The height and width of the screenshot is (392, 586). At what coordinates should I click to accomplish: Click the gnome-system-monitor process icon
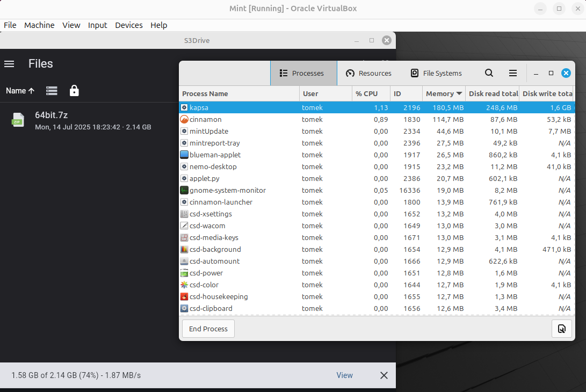click(x=184, y=190)
